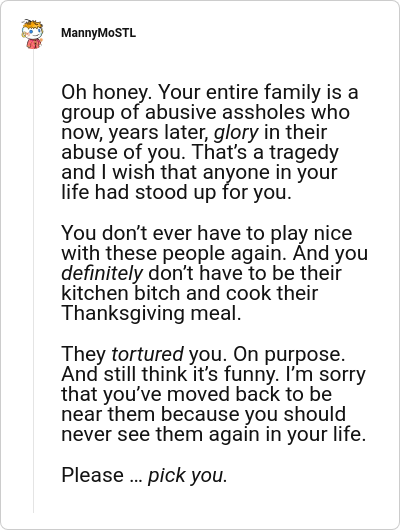This screenshot has height=530, width=400.
Task: Click the phrase 'stood up for you'
Action: (213, 193)
